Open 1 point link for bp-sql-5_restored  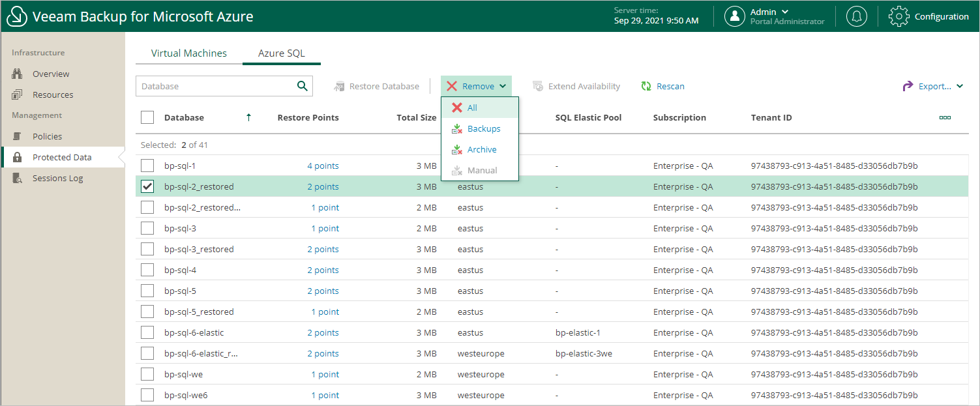click(325, 312)
